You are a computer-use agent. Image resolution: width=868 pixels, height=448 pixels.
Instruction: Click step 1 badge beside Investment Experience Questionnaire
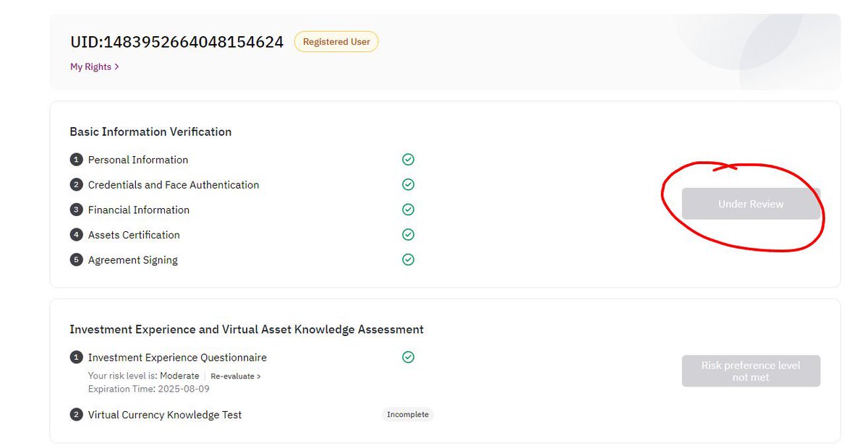click(76, 357)
